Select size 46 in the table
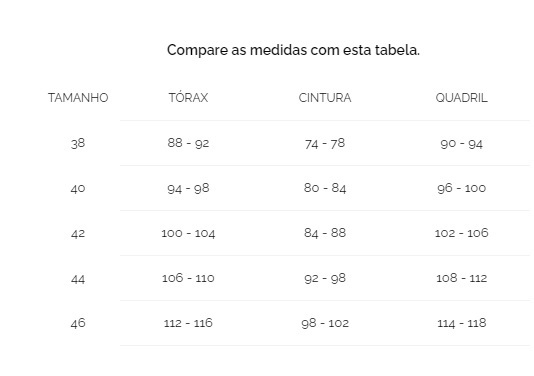This screenshot has height=376, width=534. [78, 323]
